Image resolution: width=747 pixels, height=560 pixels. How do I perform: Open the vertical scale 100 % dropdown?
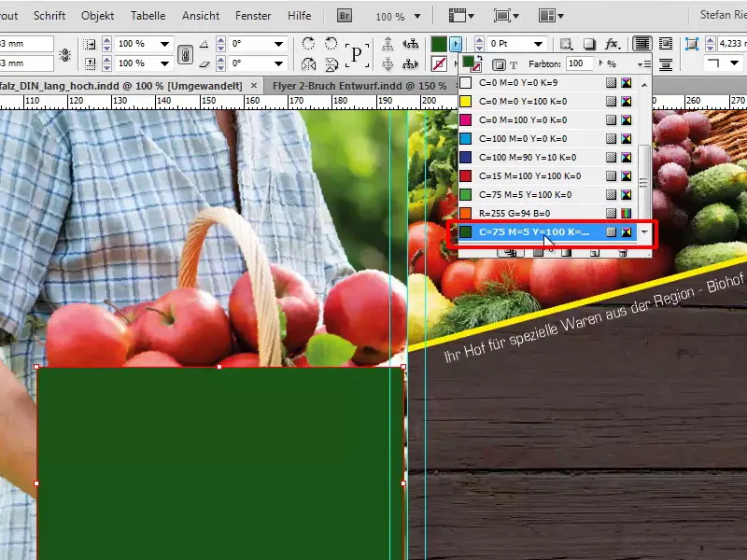tap(165, 63)
